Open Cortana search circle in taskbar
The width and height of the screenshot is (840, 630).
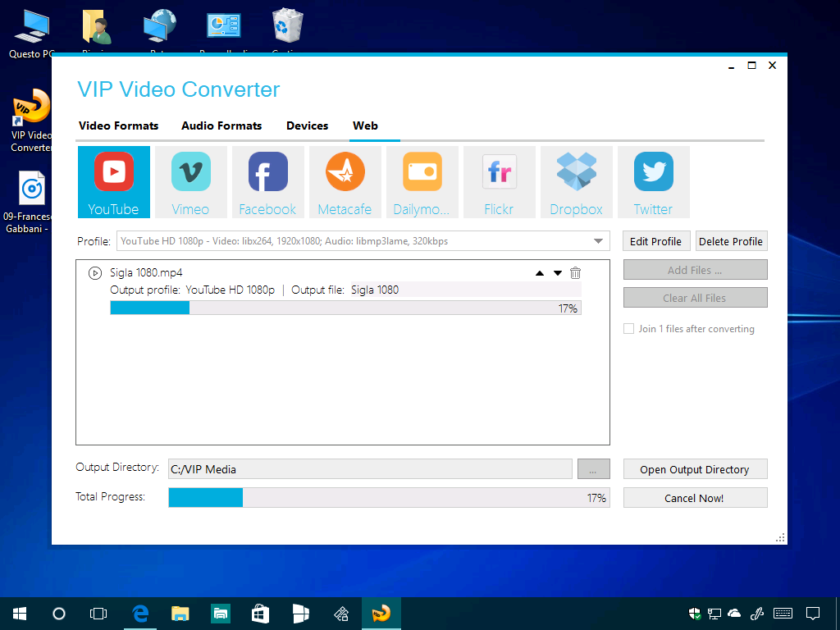[x=59, y=614]
